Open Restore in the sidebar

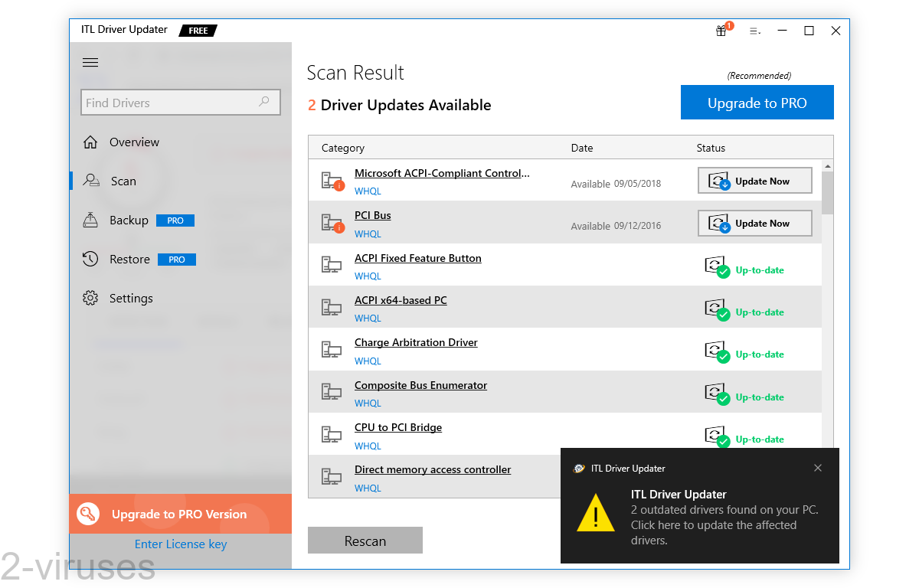tap(129, 259)
